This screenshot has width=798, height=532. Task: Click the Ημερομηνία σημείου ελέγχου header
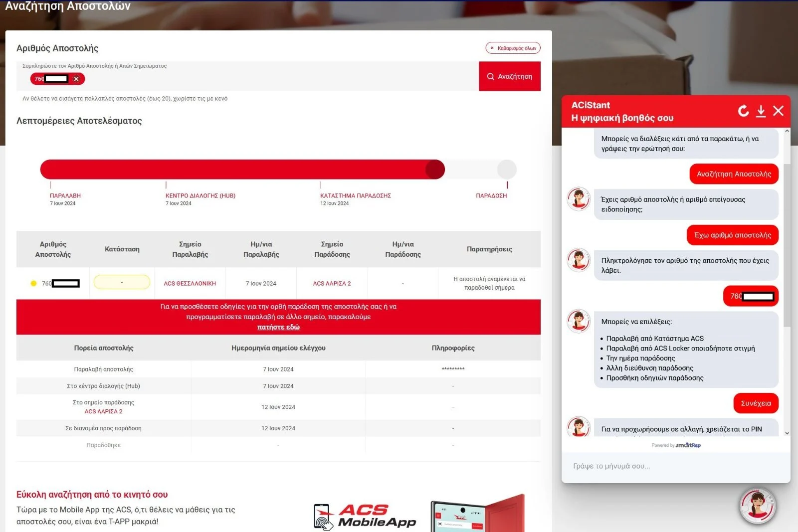point(278,348)
